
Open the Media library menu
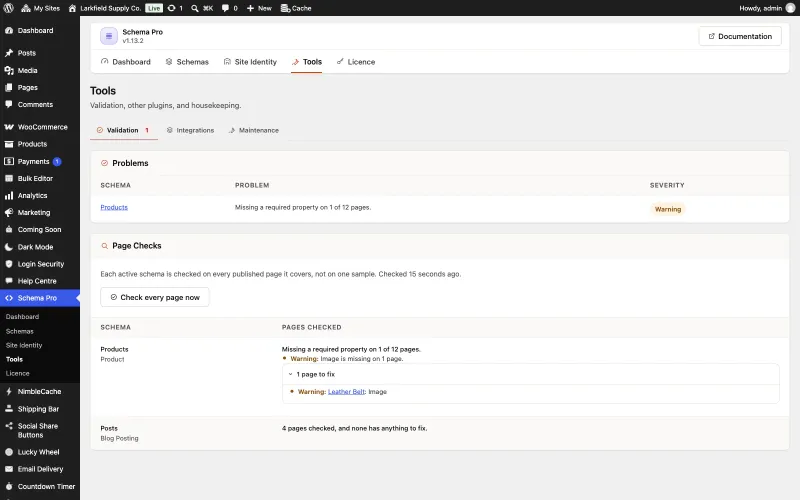40,70
